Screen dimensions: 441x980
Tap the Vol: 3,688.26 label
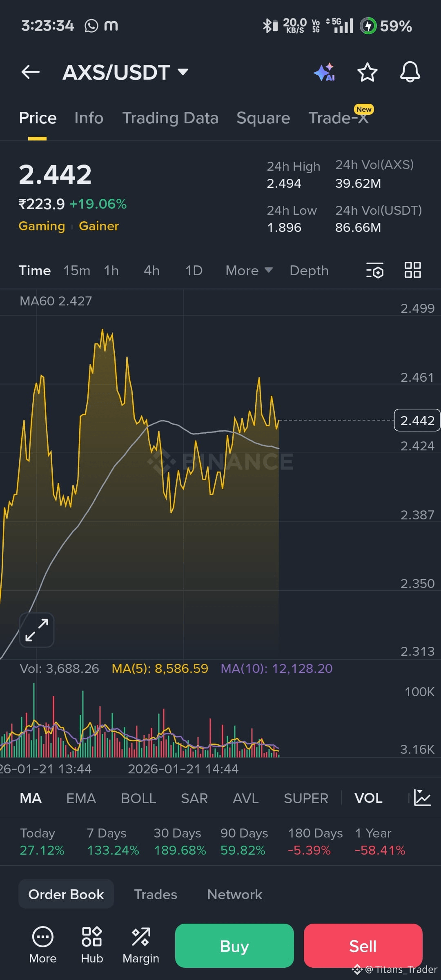(x=59, y=668)
